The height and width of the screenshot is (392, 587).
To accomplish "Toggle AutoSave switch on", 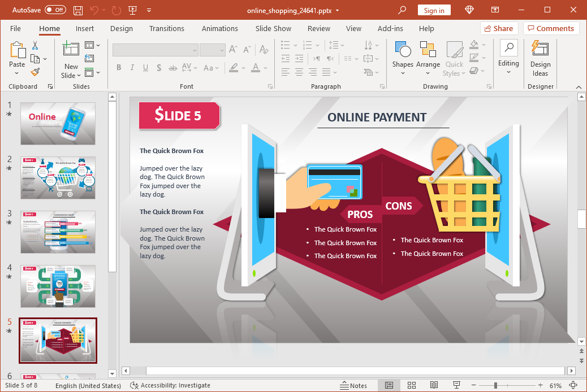I will point(55,10).
